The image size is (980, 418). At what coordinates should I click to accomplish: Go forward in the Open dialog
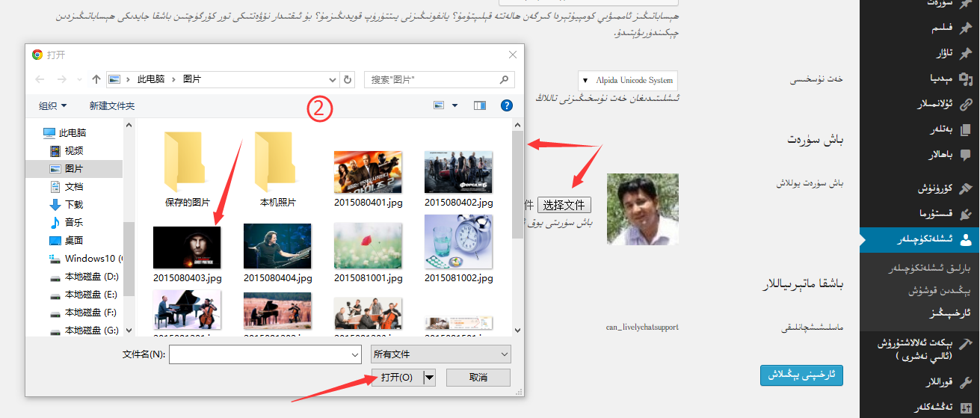click(61, 79)
